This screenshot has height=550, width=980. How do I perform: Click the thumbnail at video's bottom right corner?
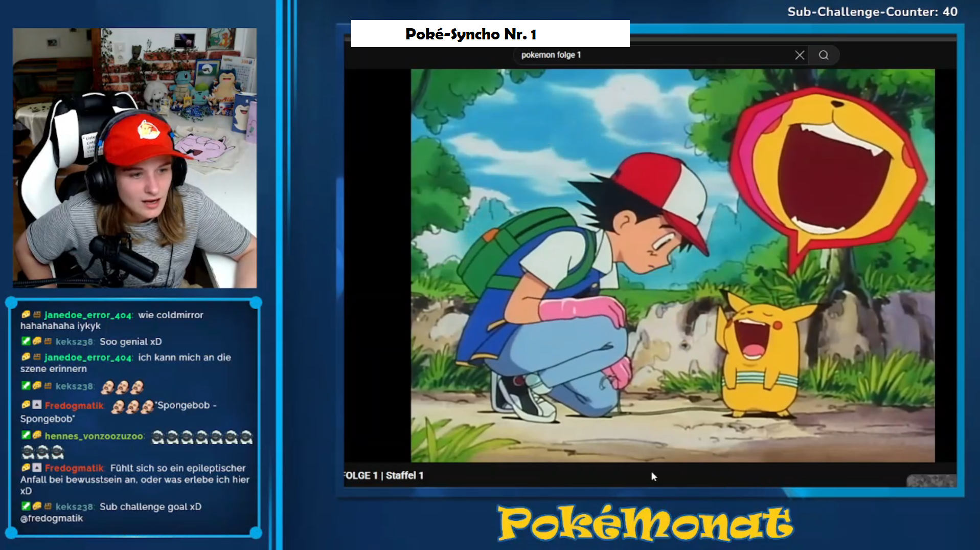[x=931, y=480]
